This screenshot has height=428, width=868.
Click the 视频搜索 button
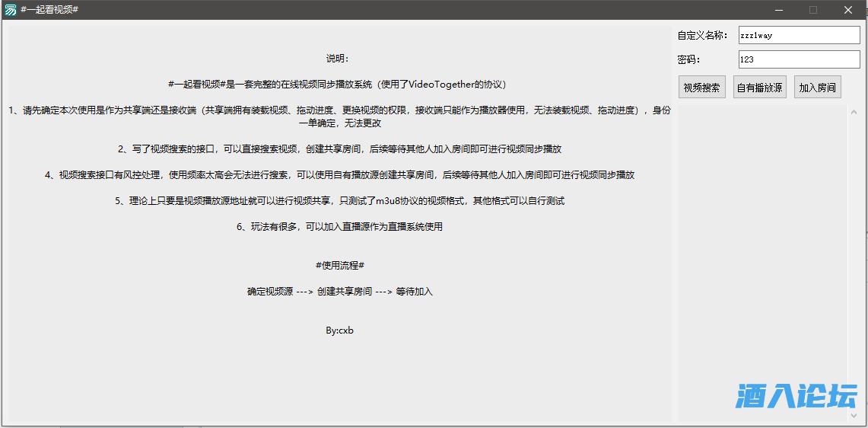702,87
